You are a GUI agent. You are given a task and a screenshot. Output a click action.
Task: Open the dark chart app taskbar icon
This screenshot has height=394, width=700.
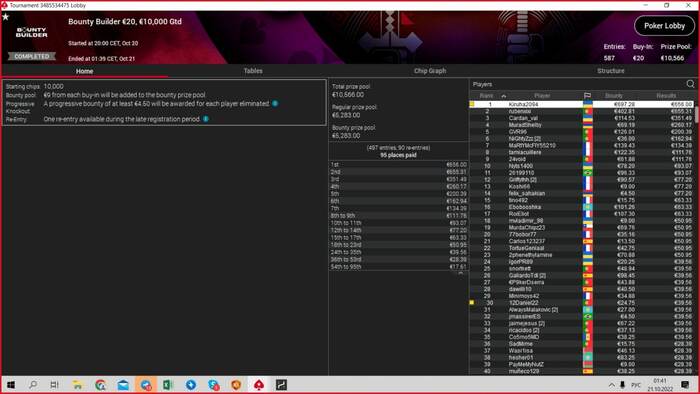tap(281, 385)
